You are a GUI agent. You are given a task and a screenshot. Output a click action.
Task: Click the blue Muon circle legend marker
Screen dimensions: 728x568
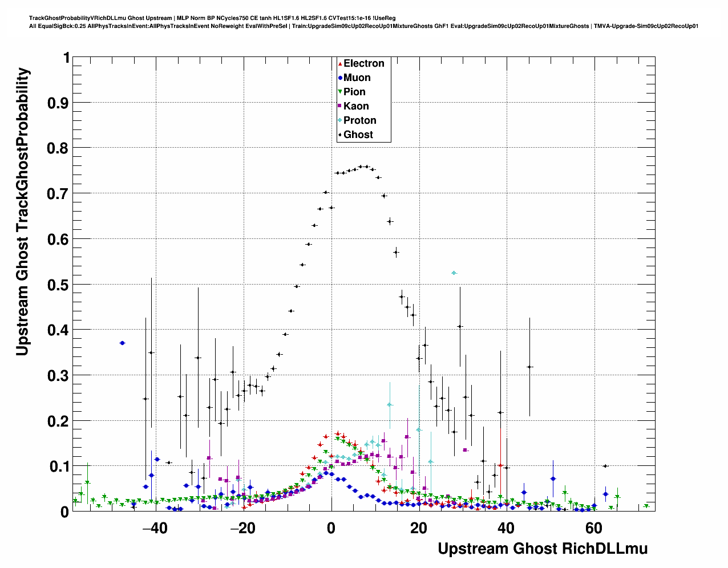340,78
